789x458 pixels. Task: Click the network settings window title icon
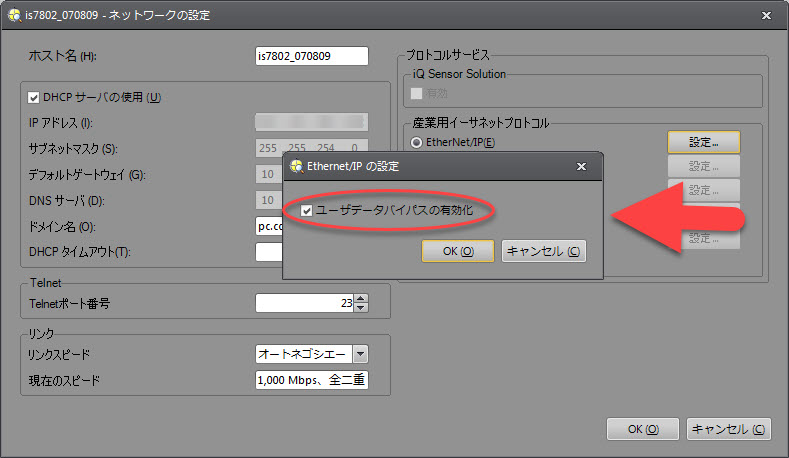tap(14, 15)
